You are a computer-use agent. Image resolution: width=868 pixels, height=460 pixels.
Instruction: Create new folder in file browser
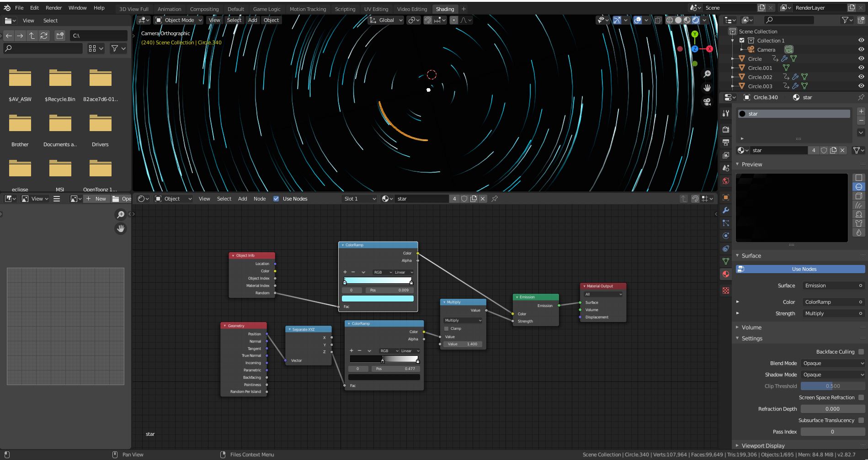pyautogui.click(x=59, y=36)
